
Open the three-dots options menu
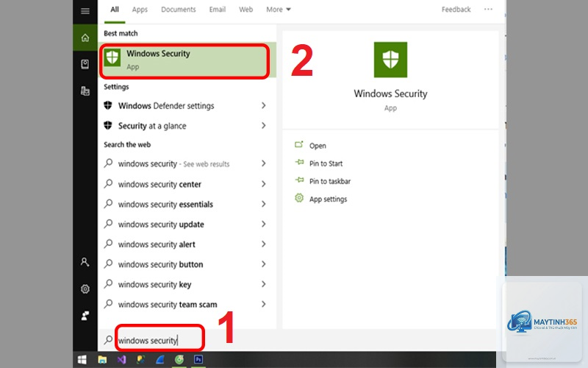coord(488,10)
